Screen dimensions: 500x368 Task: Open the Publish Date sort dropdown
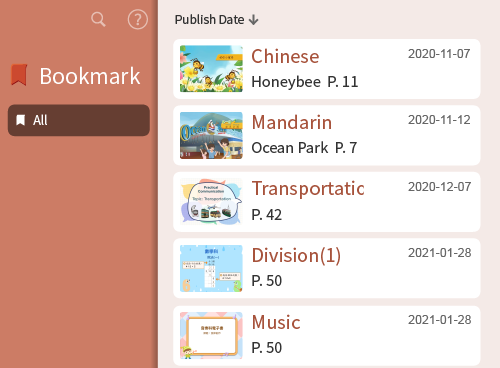(x=216, y=20)
